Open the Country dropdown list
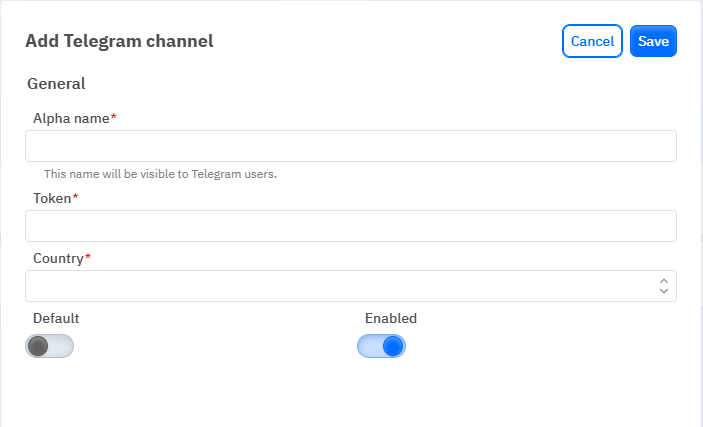The height and width of the screenshot is (427, 703). pyautogui.click(x=340, y=286)
